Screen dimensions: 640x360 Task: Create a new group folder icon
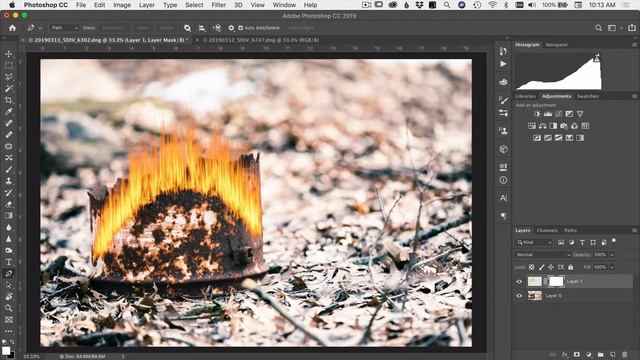point(600,355)
